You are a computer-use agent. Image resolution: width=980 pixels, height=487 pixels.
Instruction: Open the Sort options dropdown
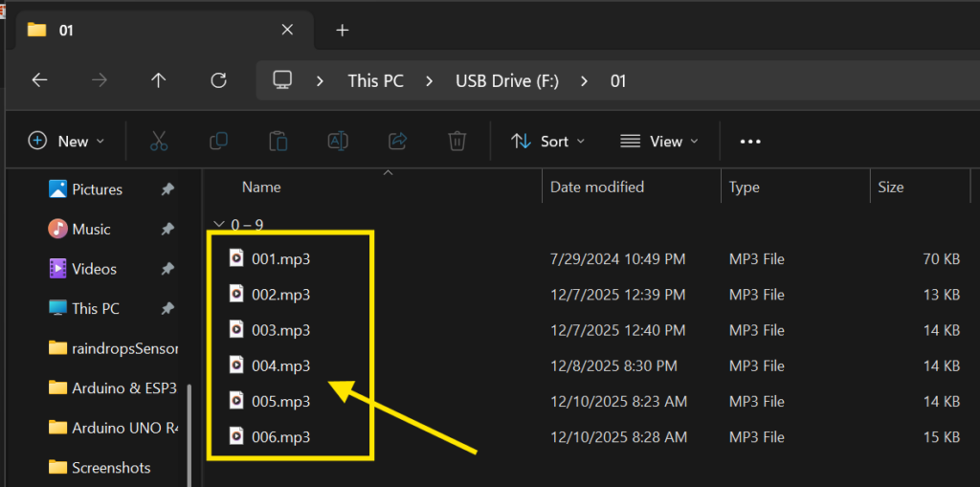547,141
